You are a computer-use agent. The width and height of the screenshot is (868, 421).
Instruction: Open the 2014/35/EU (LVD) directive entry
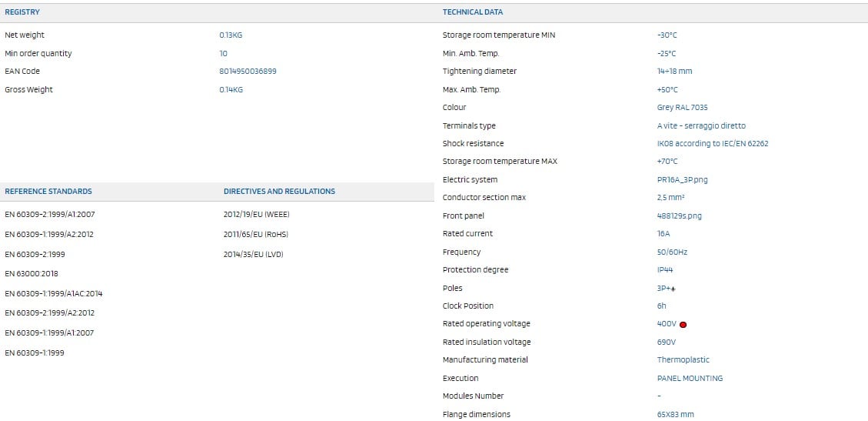[253, 254]
